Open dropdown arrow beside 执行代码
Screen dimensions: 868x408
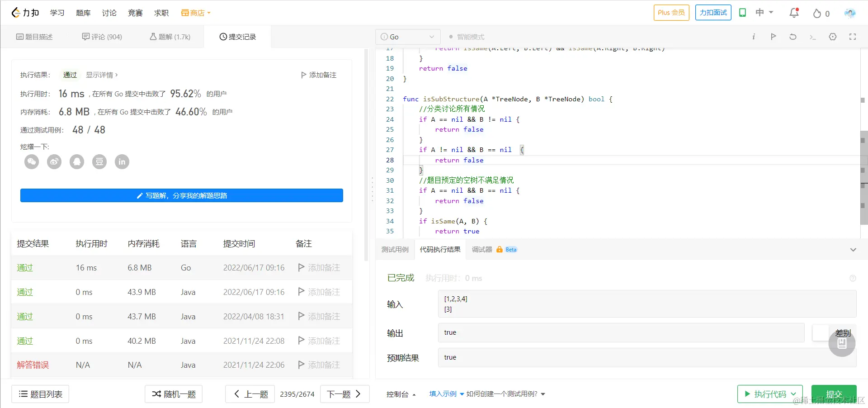tap(793, 394)
